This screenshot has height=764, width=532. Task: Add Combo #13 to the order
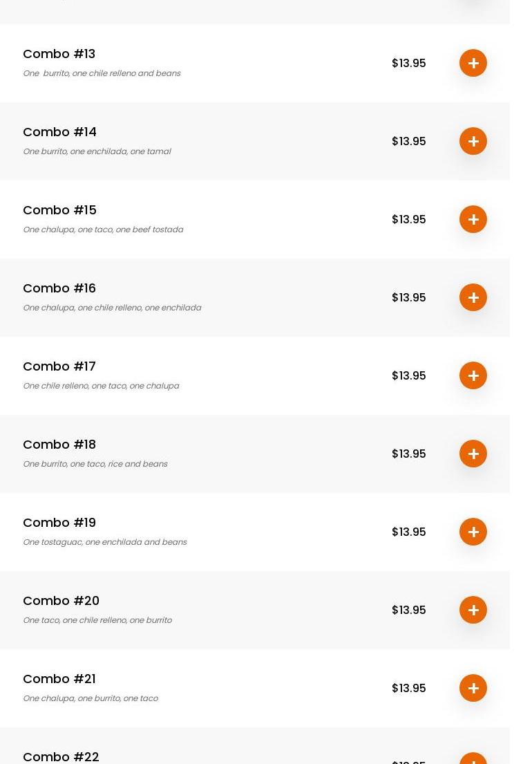[x=473, y=63]
